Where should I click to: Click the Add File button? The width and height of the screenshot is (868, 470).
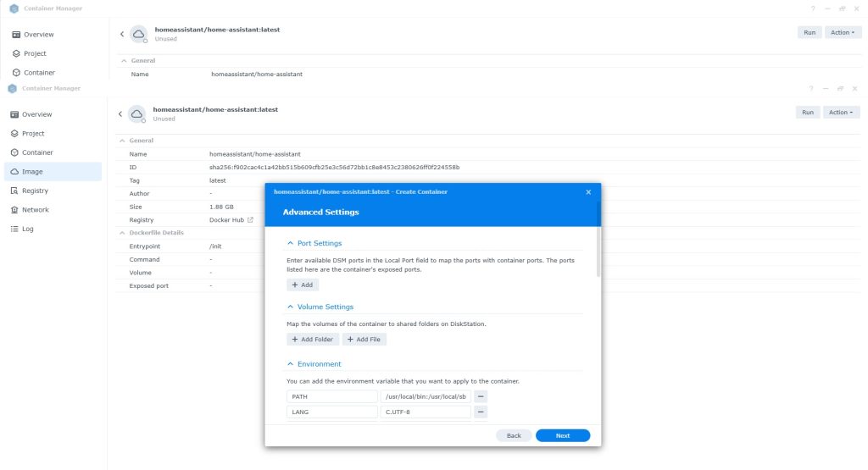coord(364,340)
